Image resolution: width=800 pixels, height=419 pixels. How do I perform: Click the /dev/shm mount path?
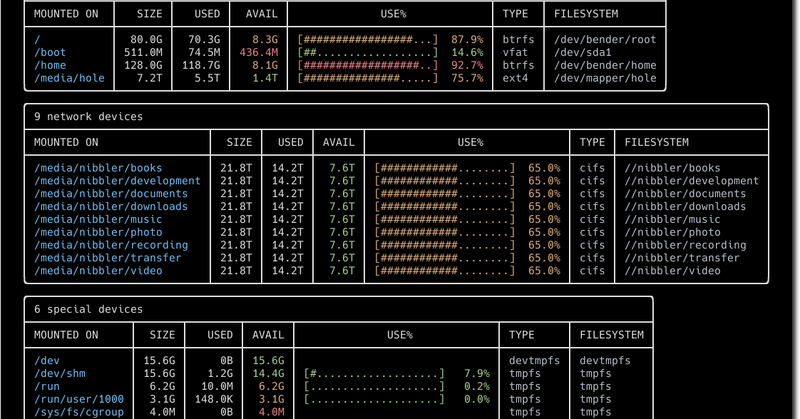[60, 373]
